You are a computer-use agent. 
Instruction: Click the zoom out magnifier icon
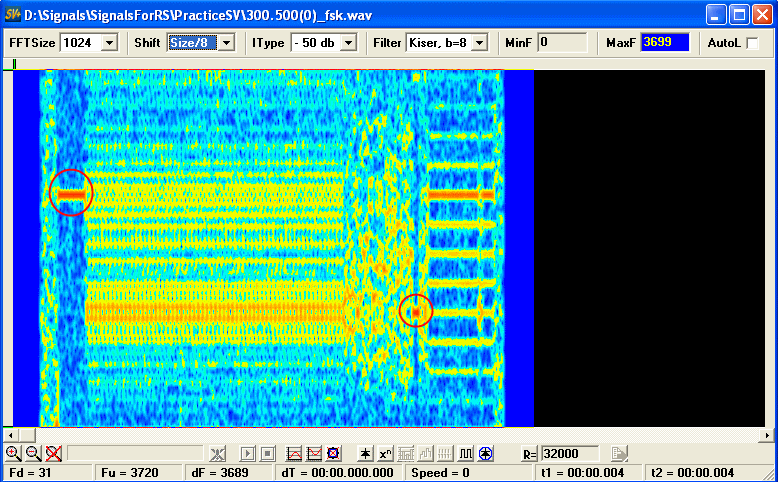[x=33, y=453]
